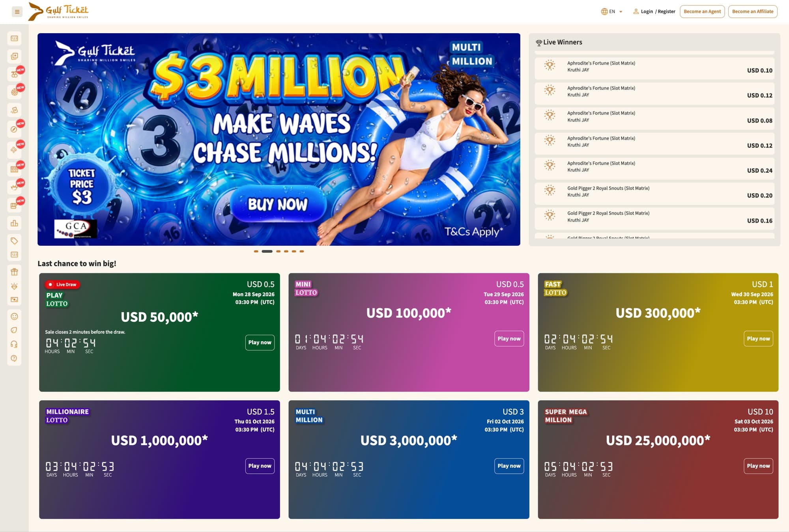Image resolution: width=789 pixels, height=532 pixels.
Task: Open the headset support sidebar icon
Action: click(14, 344)
